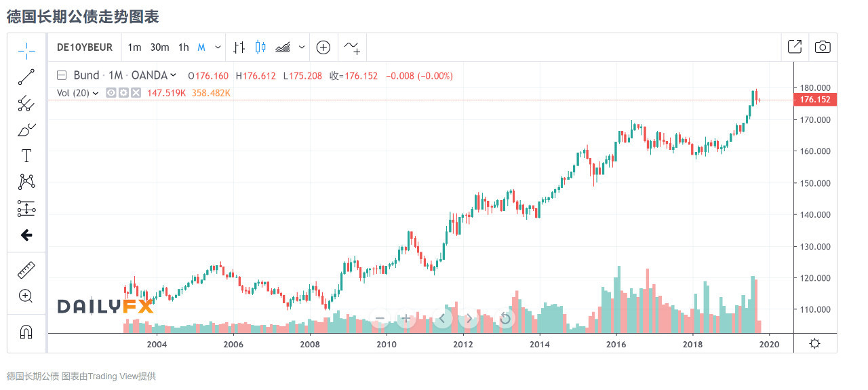Open the pattern drawing tool
868x390 pixels.
[x=26, y=182]
